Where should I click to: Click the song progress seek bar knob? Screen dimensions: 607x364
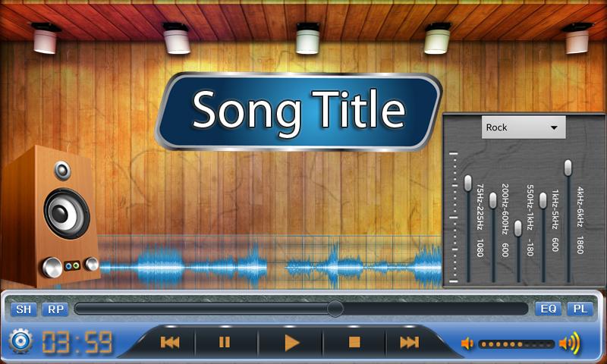pos(335,309)
